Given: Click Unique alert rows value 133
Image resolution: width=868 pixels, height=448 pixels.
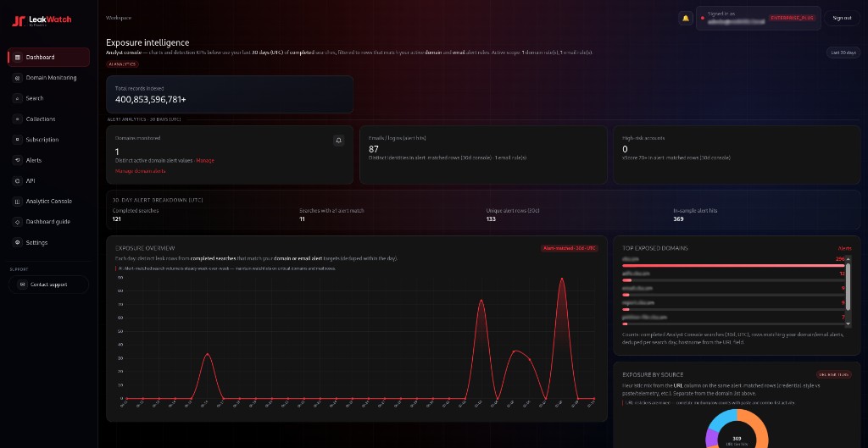Looking at the screenshot, I should pos(491,219).
